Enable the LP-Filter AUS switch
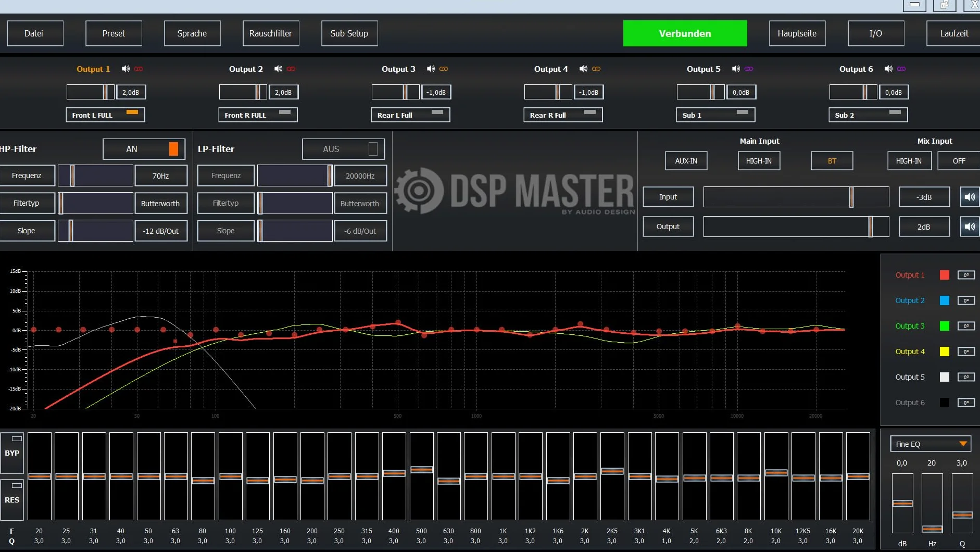The height and width of the screenshot is (552, 980). [x=344, y=149]
